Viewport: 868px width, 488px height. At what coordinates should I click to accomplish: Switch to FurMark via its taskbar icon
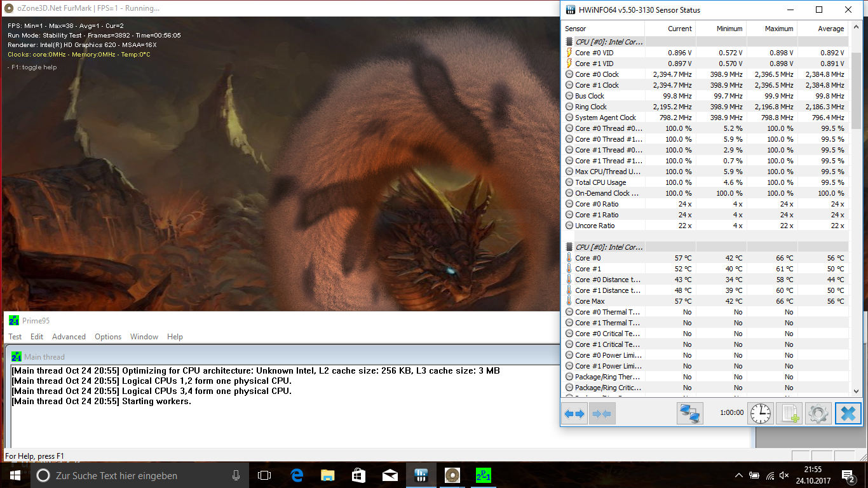(x=452, y=475)
